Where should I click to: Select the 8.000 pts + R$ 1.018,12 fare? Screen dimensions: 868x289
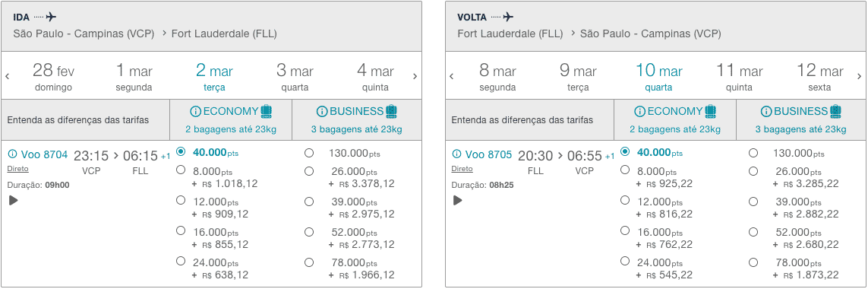[181, 170]
